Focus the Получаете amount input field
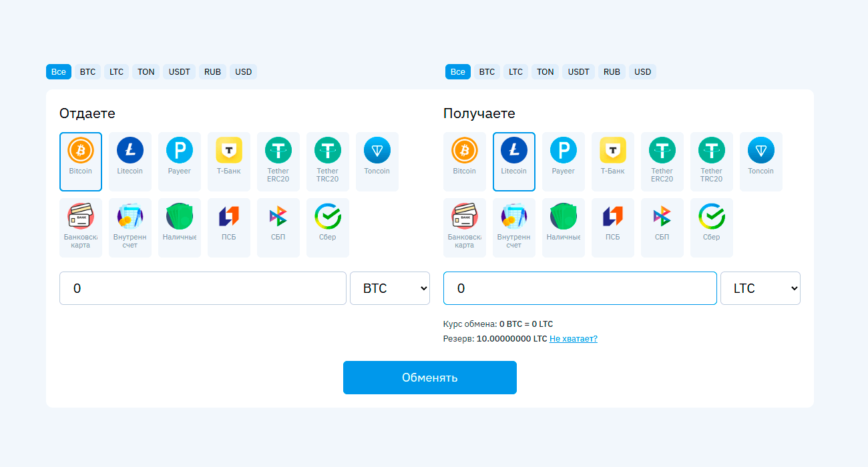Image resolution: width=868 pixels, height=467 pixels. pyautogui.click(x=580, y=288)
